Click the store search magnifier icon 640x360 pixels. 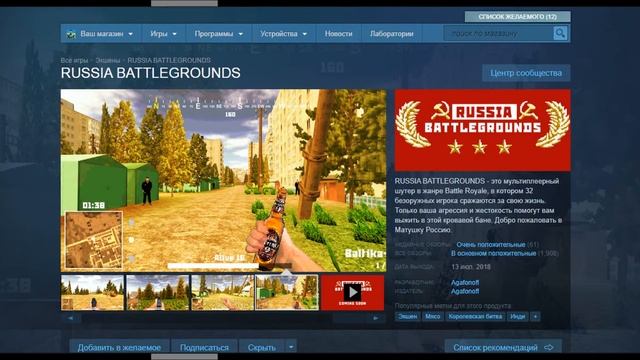[x=560, y=33]
